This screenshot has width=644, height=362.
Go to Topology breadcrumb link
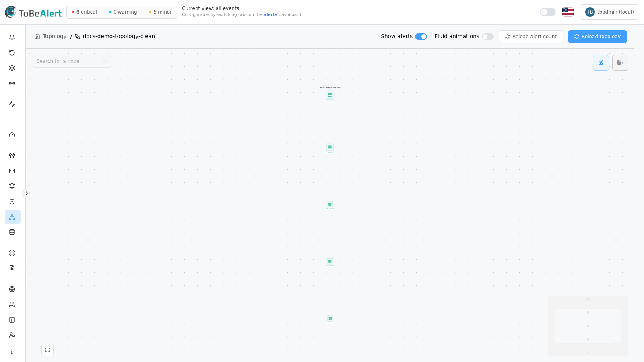pos(51,36)
